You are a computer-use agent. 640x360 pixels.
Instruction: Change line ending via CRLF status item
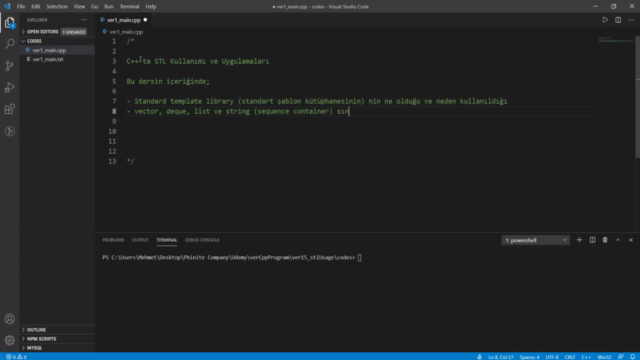[570, 357]
